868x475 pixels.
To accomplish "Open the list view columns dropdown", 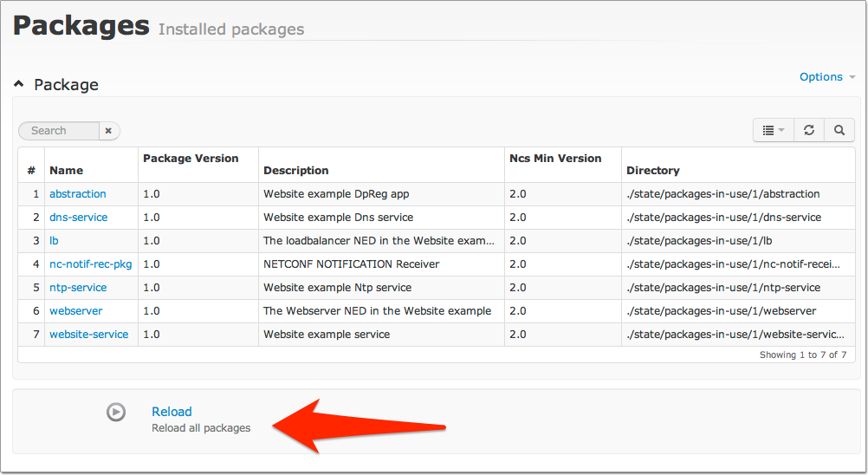I will [774, 130].
